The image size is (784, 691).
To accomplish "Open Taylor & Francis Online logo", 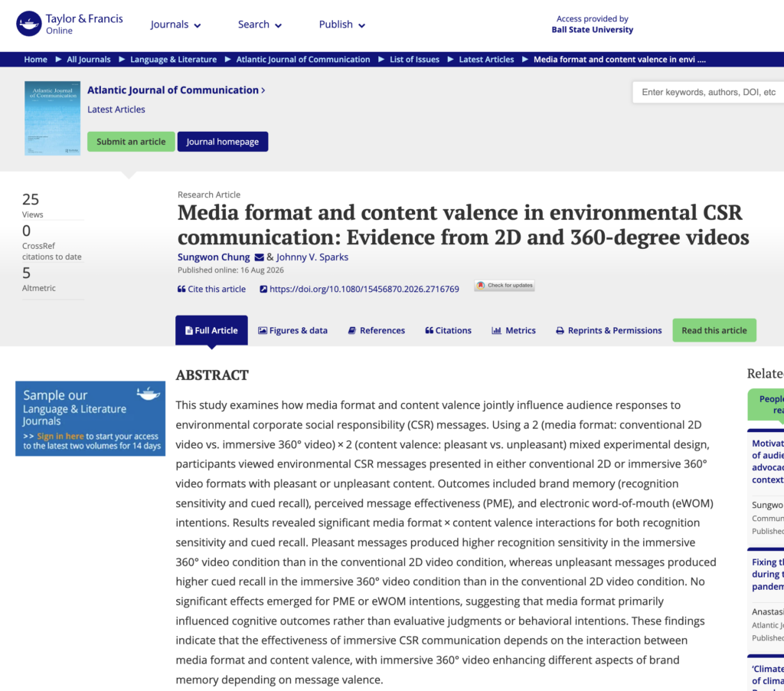I will [70, 24].
